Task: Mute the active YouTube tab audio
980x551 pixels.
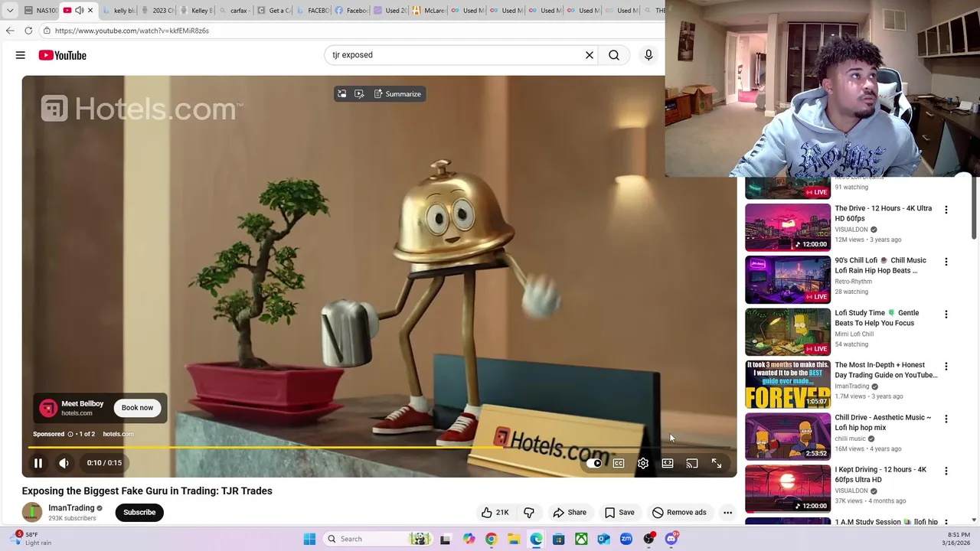Action: (x=79, y=11)
